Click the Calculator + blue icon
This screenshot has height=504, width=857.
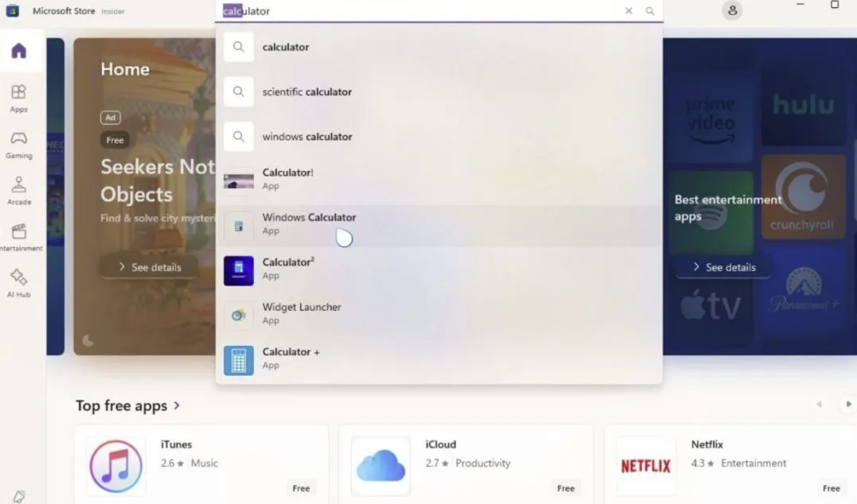(239, 360)
